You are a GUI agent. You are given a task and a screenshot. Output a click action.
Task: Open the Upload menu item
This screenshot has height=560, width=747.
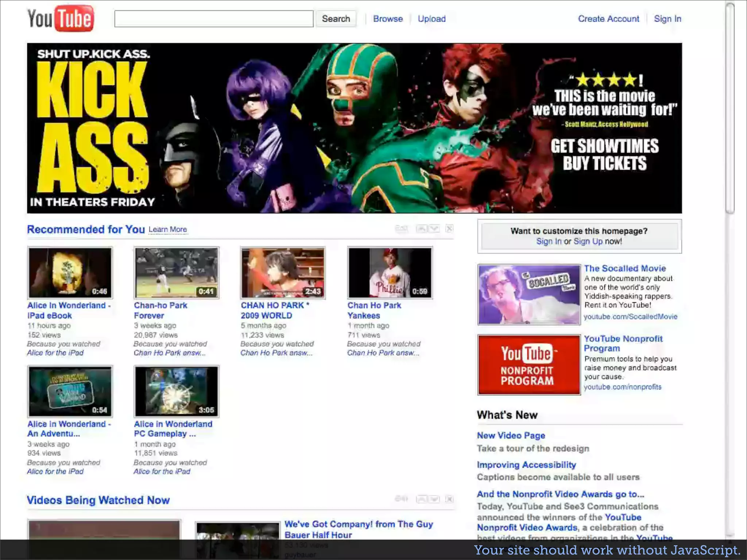pyautogui.click(x=431, y=19)
